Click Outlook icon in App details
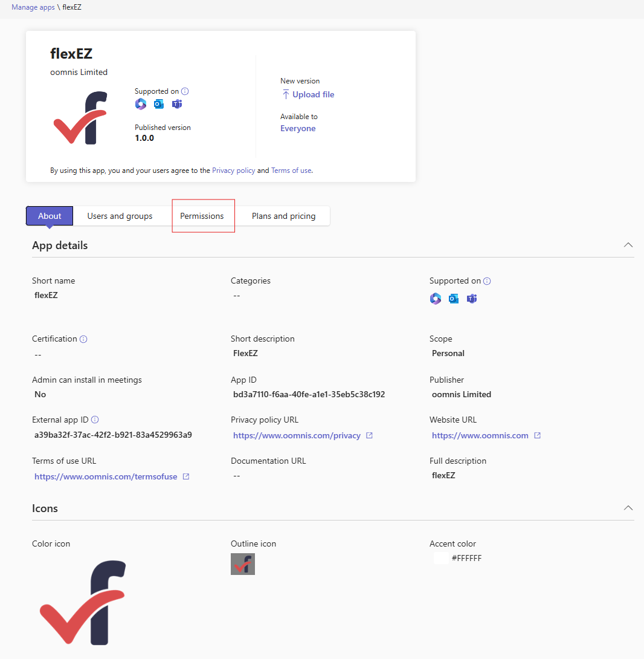This screenshot has width=644, height=659. (x=454, y=299)
